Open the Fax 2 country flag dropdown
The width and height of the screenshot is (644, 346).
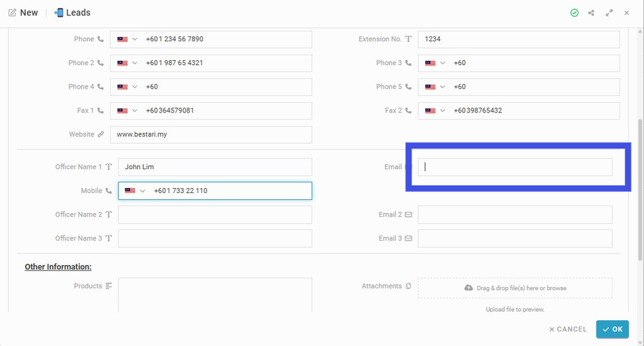pos(435,110)
